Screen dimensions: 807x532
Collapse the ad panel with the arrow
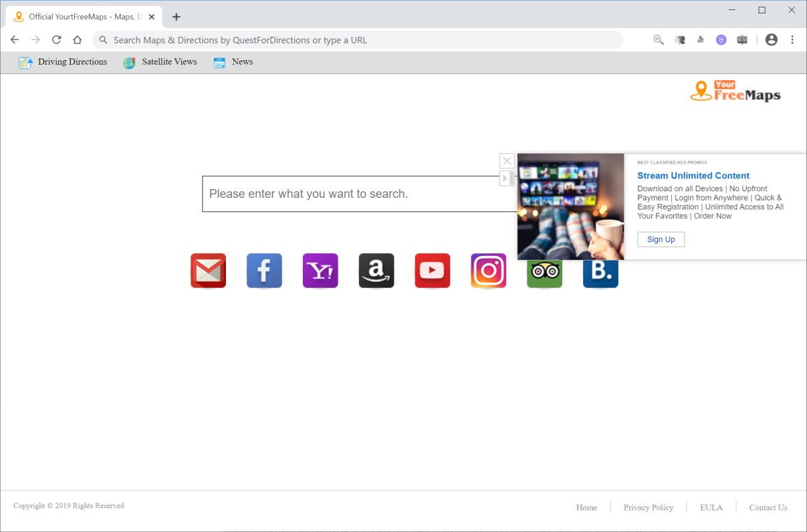point(507,178)
